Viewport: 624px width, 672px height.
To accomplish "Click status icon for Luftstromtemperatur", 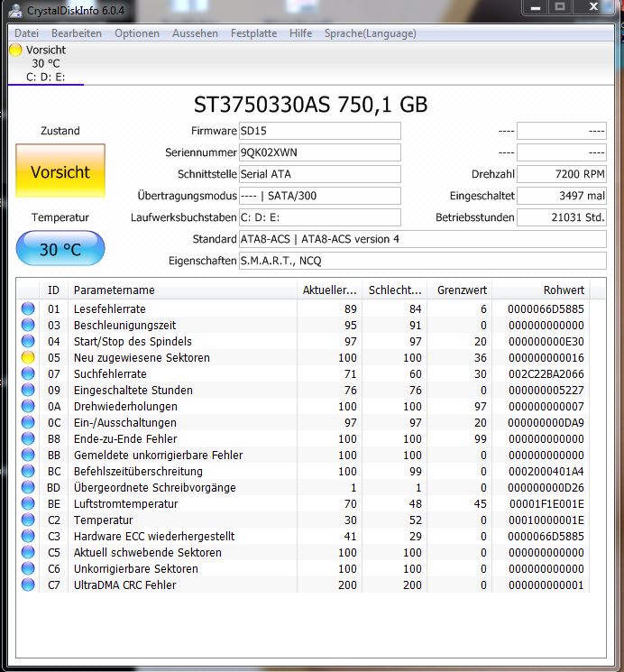I will pos(28,503).
